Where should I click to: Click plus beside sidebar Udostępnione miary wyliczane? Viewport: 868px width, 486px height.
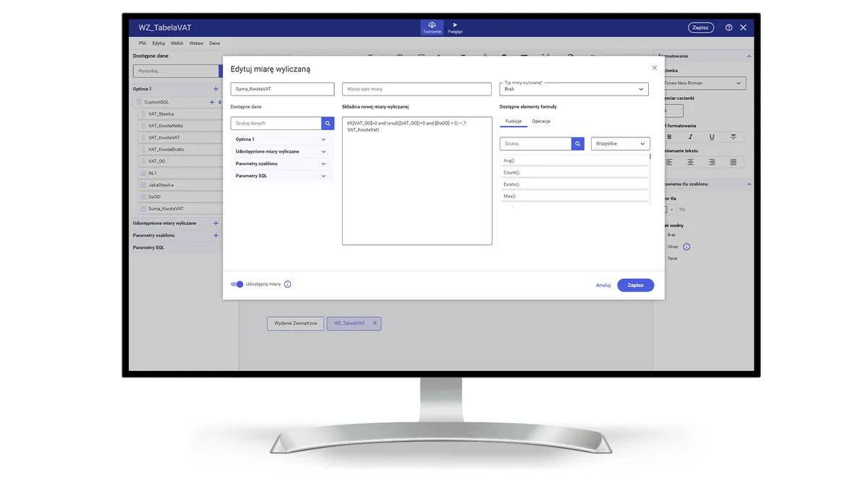(x=216, y=223)
